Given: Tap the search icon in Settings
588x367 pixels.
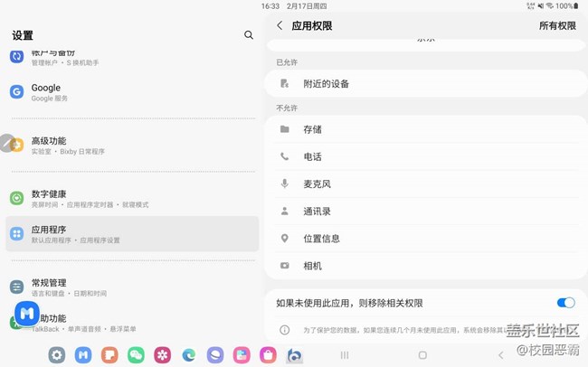Looking at the screenshot, I should (249, 35).
